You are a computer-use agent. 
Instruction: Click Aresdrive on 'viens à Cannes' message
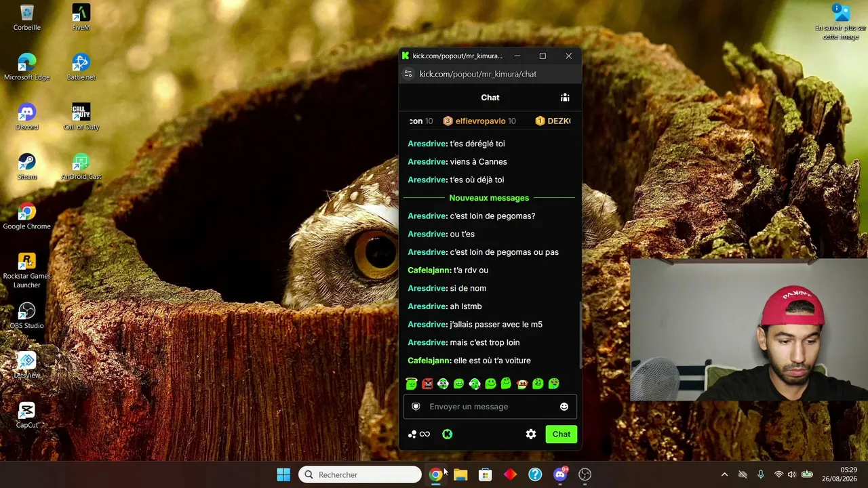(x=427, y=162)
